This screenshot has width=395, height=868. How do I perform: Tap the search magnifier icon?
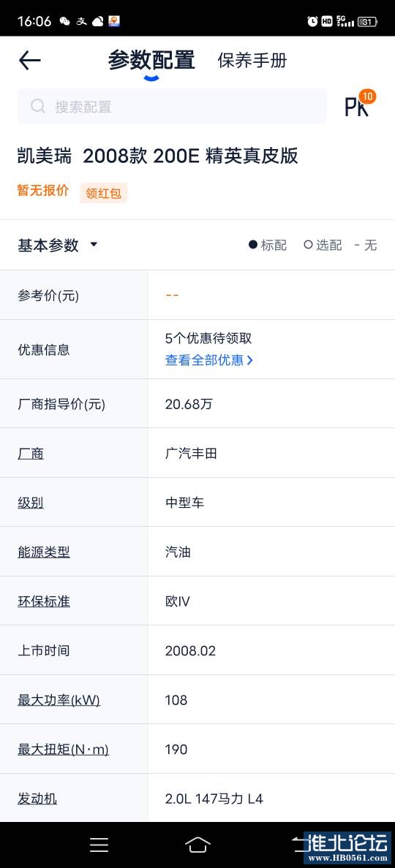pos(38,106)
